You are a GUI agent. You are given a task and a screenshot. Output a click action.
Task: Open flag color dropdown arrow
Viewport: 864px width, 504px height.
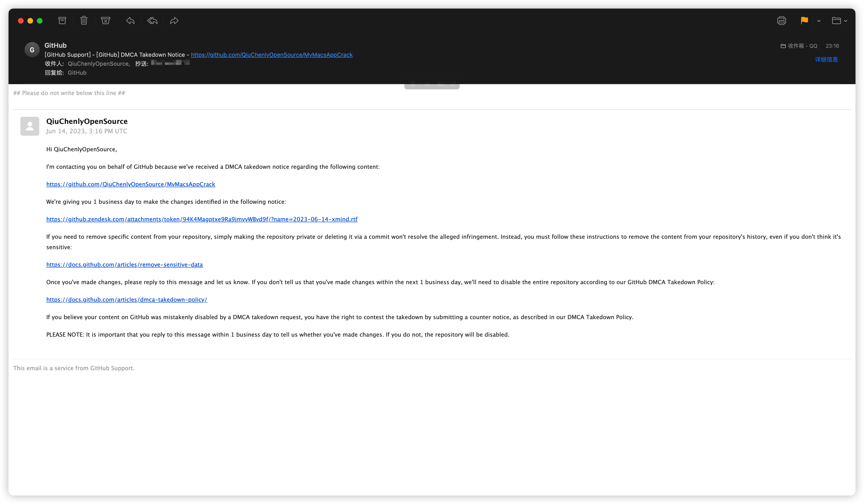[x=819, y=21]
